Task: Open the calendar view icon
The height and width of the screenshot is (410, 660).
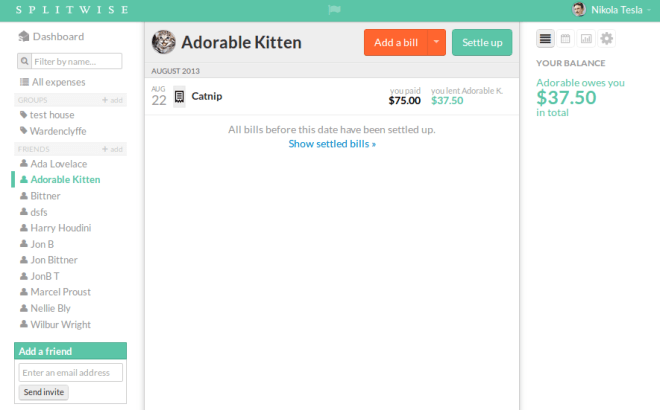Action: coord(566,39)
